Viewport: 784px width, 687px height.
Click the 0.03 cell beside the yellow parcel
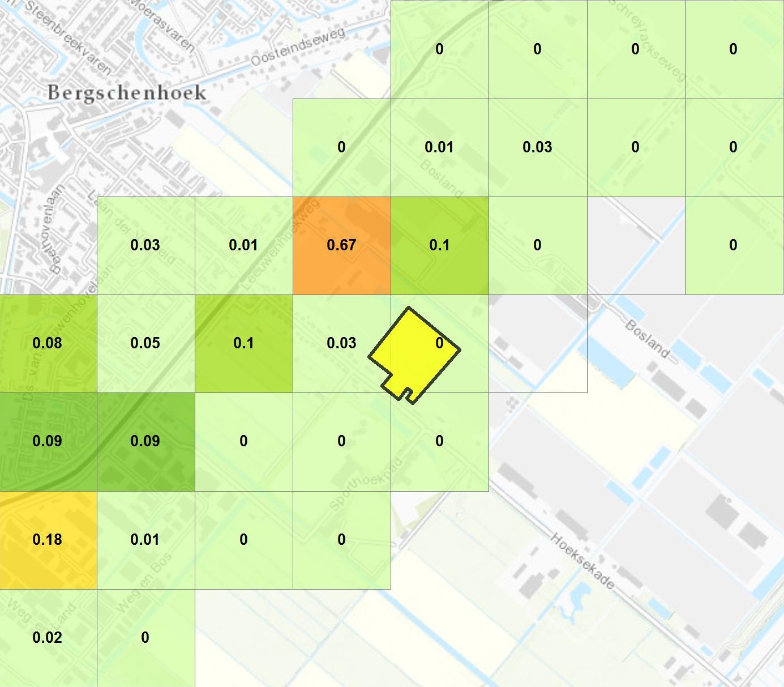[x=341, y=343]
